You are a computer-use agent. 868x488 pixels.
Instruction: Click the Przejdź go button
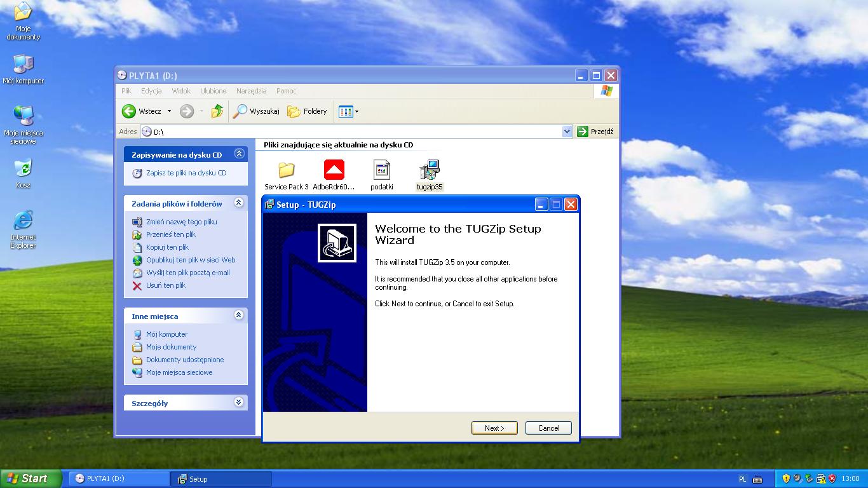[x=595, y=132]
